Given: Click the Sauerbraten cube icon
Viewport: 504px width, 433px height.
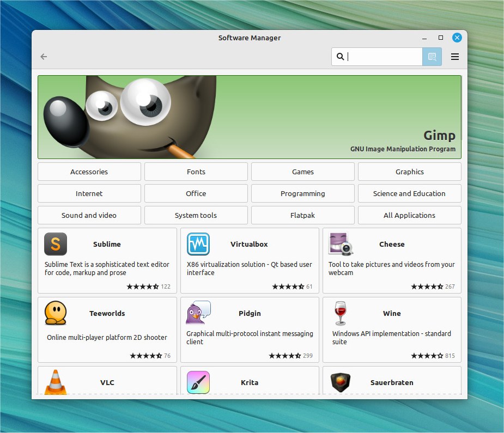Looking at the screenshot, I should tap(341, 382).
